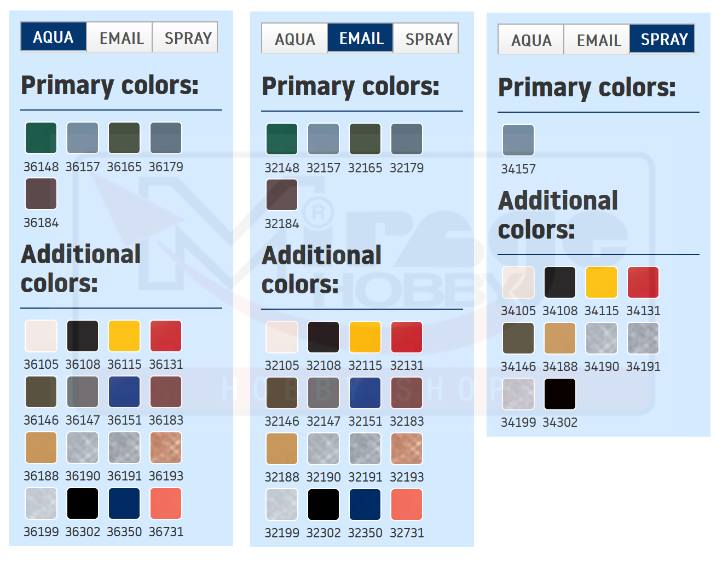Click the blue 36151 color swatch
This screenshot has width=728, height=568.
point(124,392)
